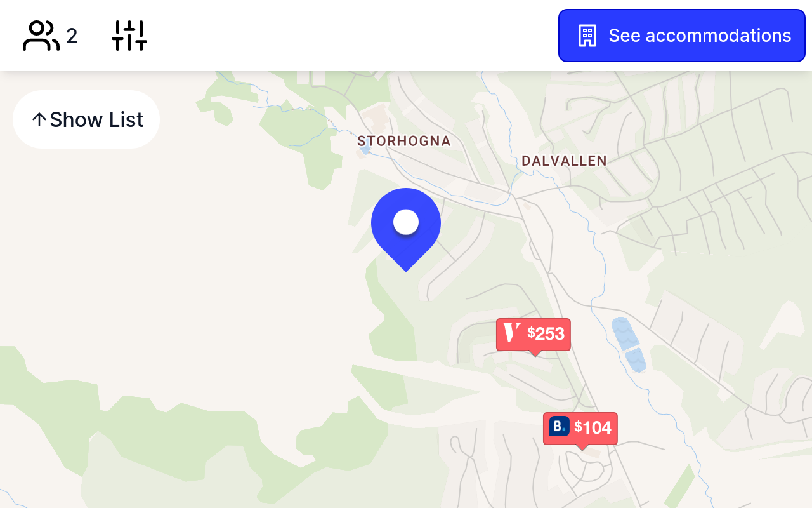This screenshot has width=812, height=508.
Task: Click the white center of the location pin
Action: (x=406, y=222)
